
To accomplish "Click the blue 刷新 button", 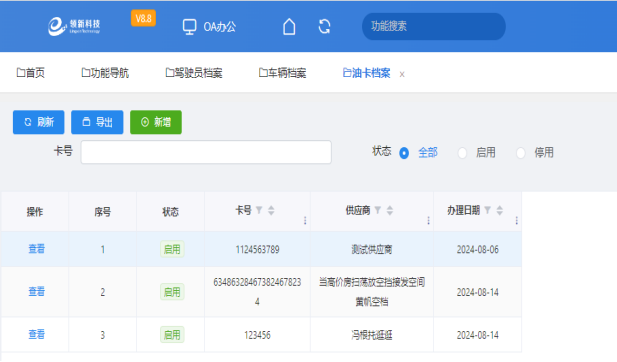I will click(39, 122).
